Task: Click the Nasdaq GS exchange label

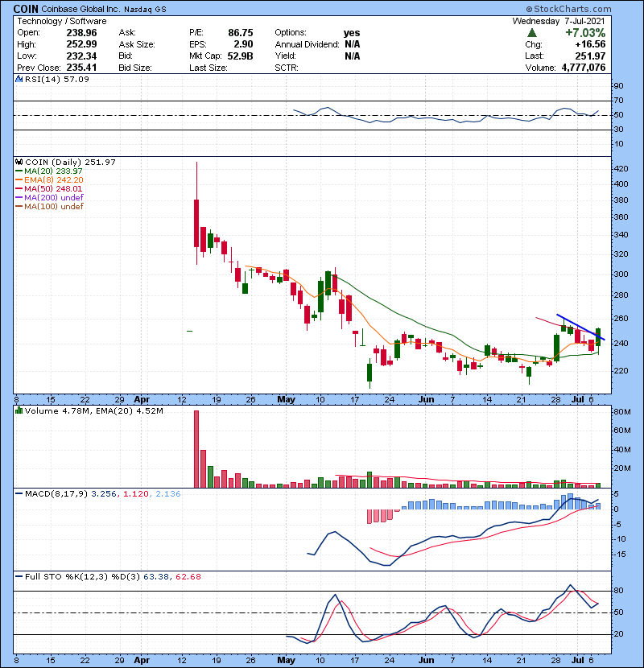Action: coord(146,9)
